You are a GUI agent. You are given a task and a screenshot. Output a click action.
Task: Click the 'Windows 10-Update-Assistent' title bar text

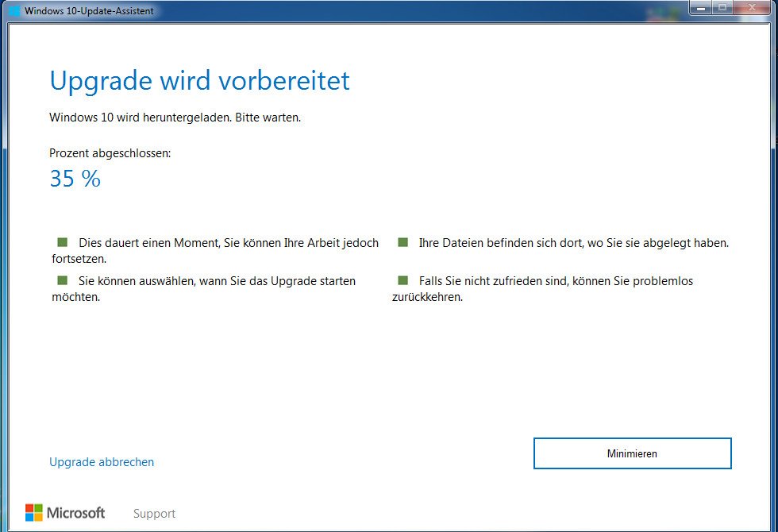[x=89, y=11]
